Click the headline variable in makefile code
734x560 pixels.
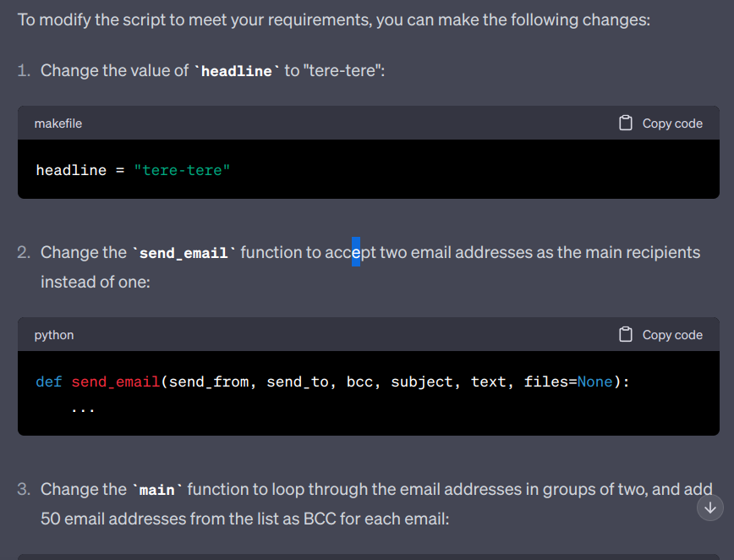71,170
